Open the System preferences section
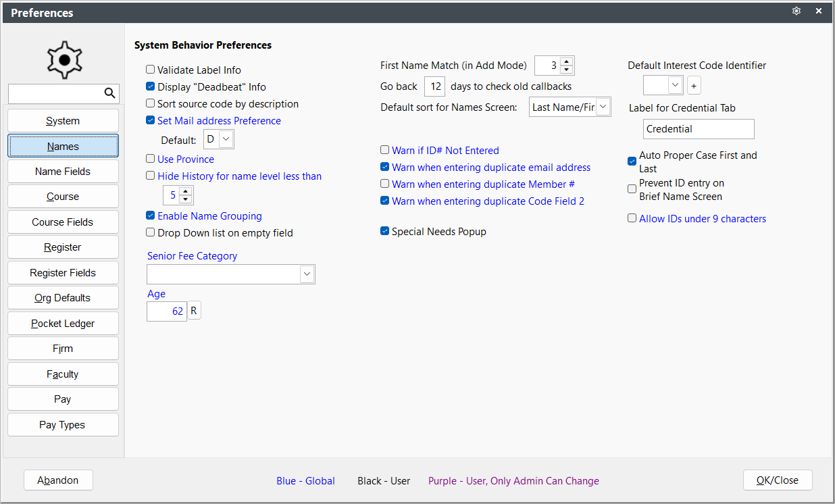Image resolution: width=835 pixels, height=504 pixels. pos(63,121)
